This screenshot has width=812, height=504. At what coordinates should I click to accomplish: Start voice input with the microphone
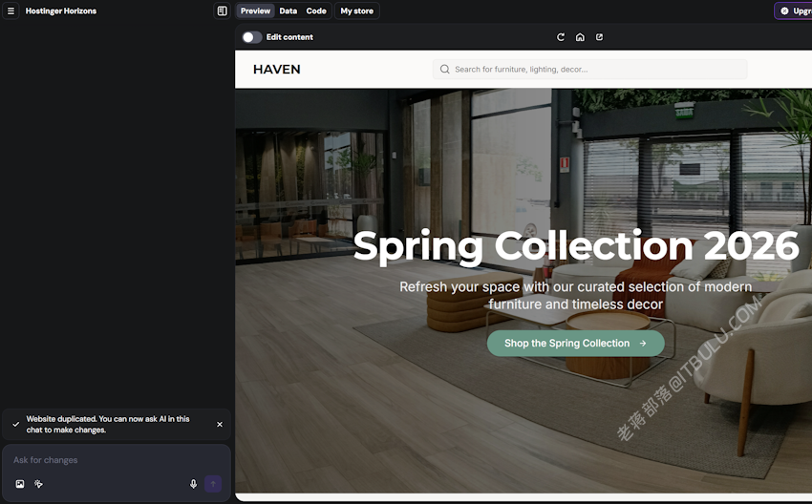193,484
